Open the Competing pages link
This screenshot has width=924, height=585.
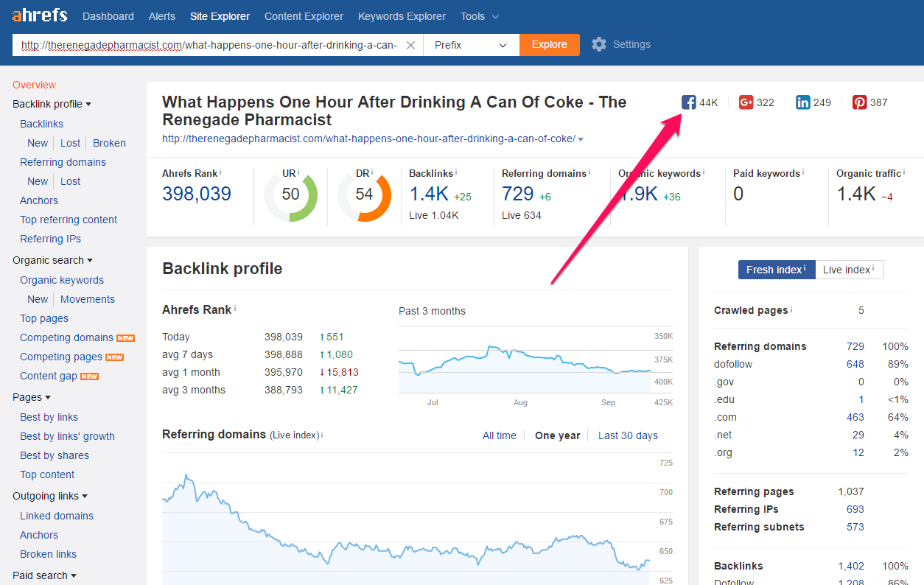pyautogui.click(x=61, y=357)
